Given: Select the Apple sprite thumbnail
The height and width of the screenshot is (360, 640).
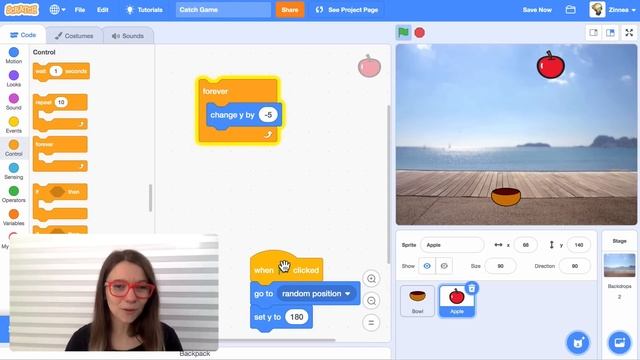Looking at the screenshot, I should [x=456, y=301].
